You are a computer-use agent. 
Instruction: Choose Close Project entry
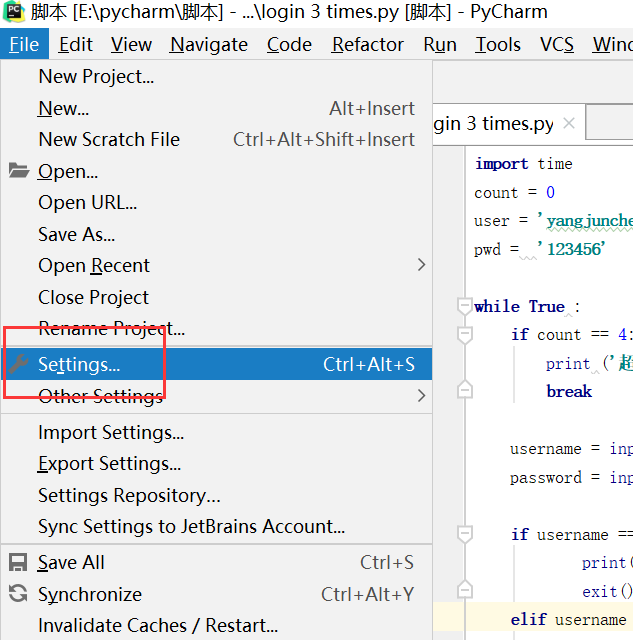[x=216, y=297]
